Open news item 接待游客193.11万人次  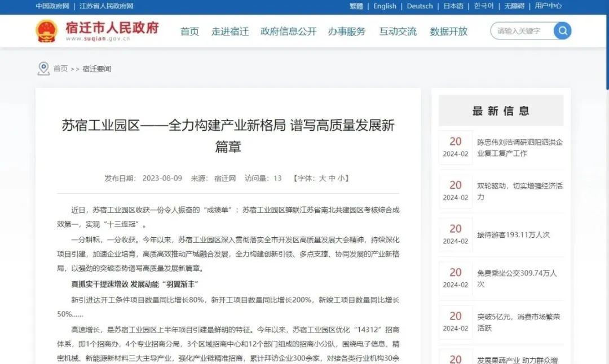(x=513, y=234)
